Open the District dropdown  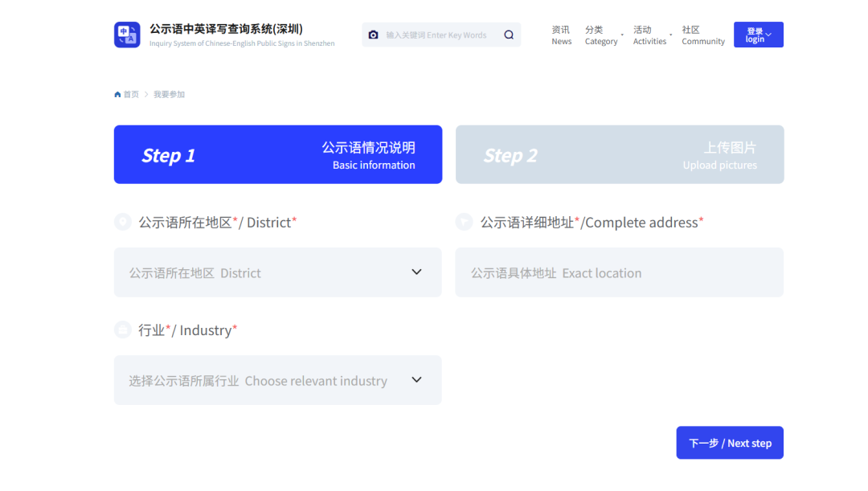[x=277, y=272]
